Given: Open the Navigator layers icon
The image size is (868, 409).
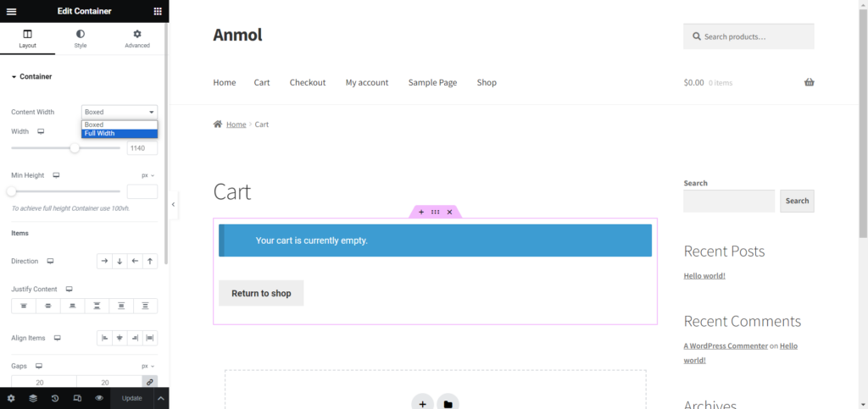Looking at the screenshot, I should [33, 398].
